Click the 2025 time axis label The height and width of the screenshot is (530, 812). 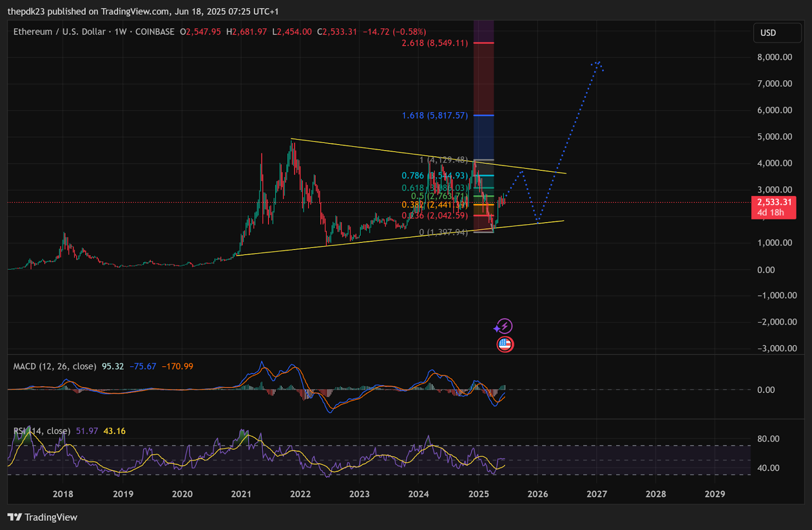tap(479, 494)
